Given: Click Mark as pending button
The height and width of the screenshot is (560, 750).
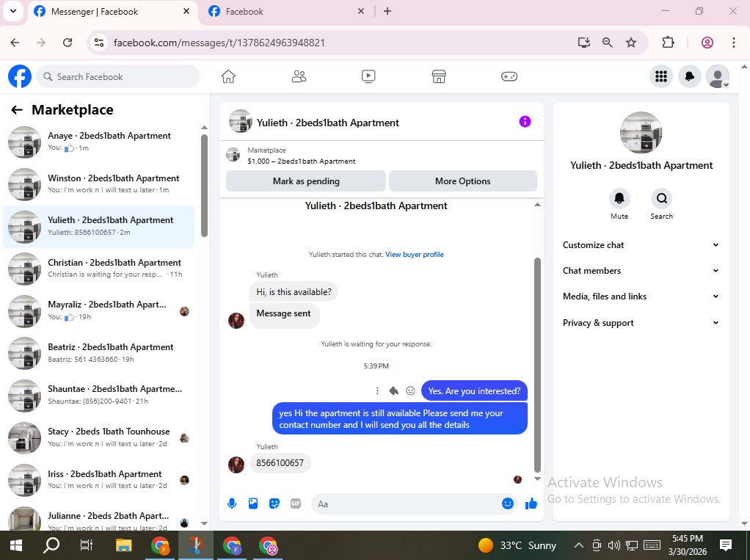Looking at the screenshot, I should click(x=306, y=181).
